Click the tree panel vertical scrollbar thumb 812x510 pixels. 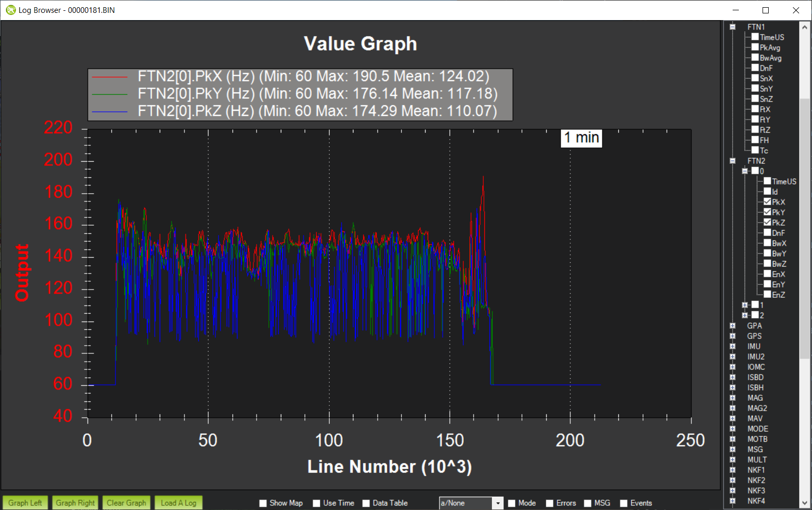pyautogui.click(x=804, y=227)
